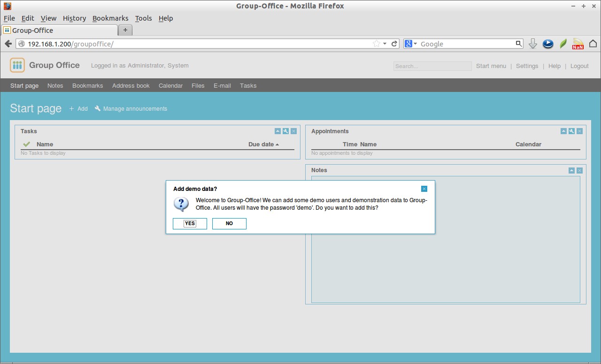Collapse the Appointments portlet with its arrow icon
The image size is (601, 364).
coord(563,131)
